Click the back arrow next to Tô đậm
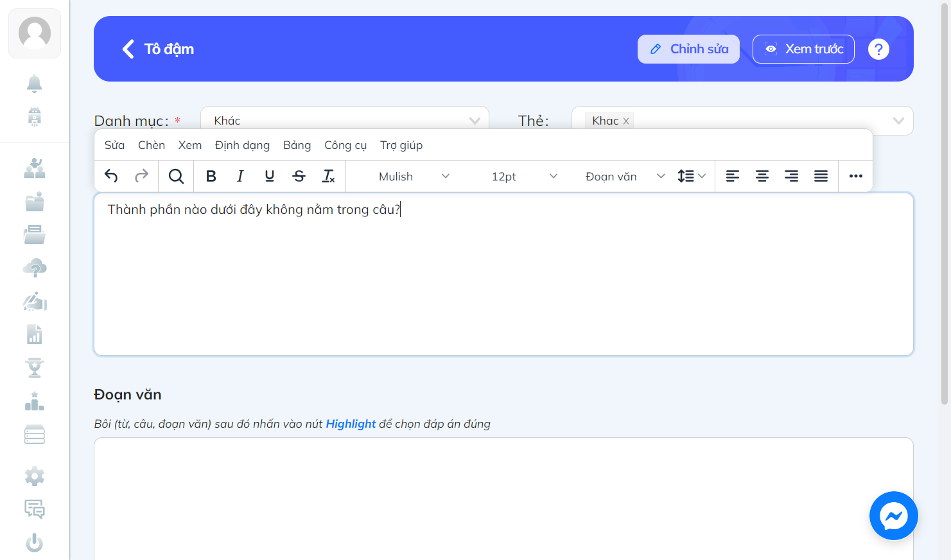Image resolution: width=951 pixels, height=560 pixels. coord(128,49)
